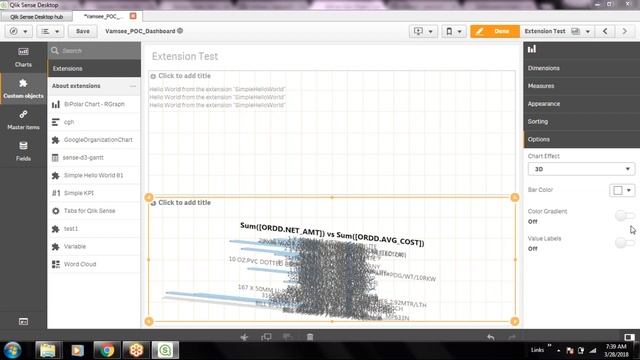The height and width of the screenshot is (360, 640).
Task: Click the app info icon beside Vamsee_POC_Dashboard
Action: (x=180, y=31)
